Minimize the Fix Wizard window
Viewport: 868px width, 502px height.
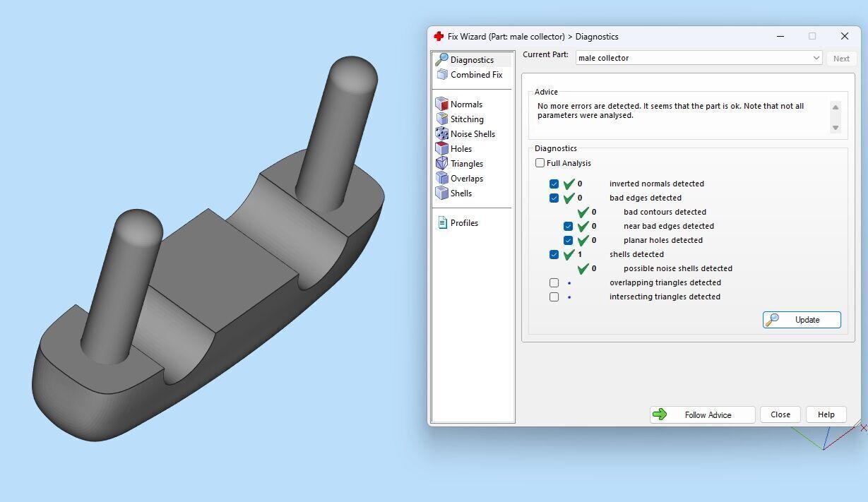780,36
